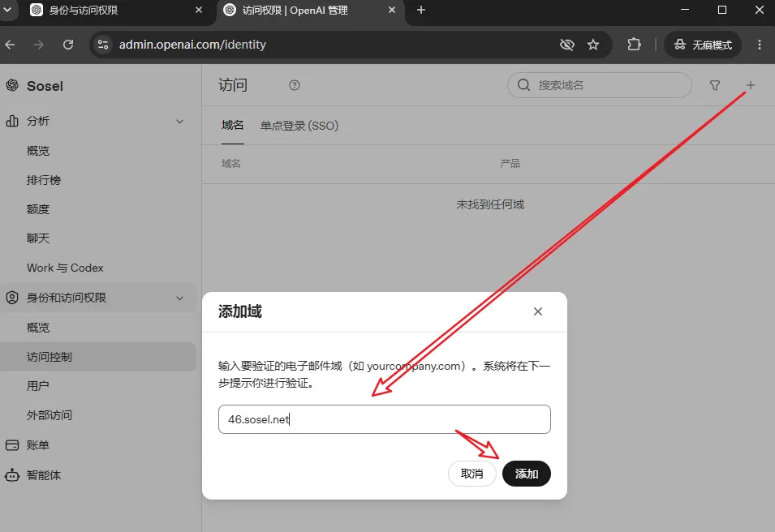Click the 智能体 robot icon
The width and height of the screenshot is (775, 532).
tap(12, 475)
